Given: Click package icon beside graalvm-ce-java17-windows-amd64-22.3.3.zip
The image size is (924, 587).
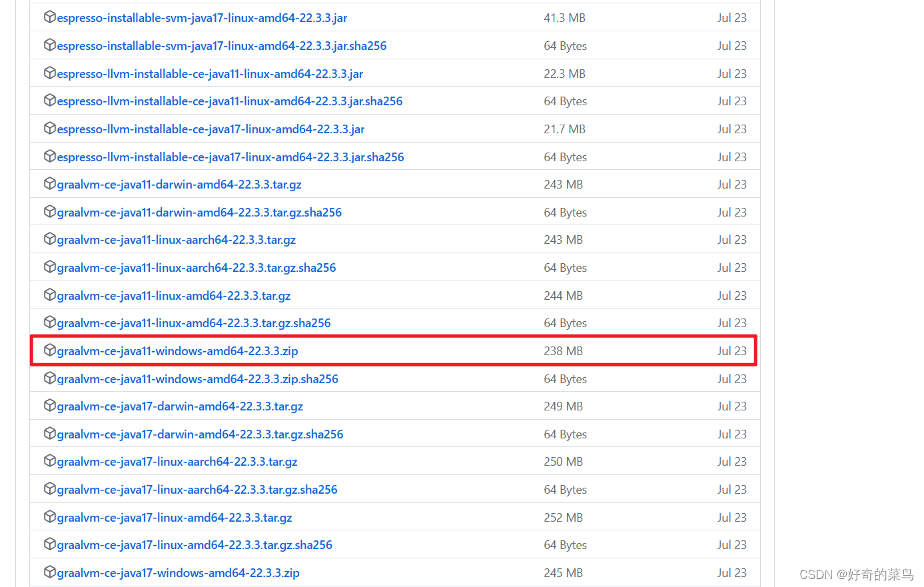Looking at the screenshot, I should 49,572.
